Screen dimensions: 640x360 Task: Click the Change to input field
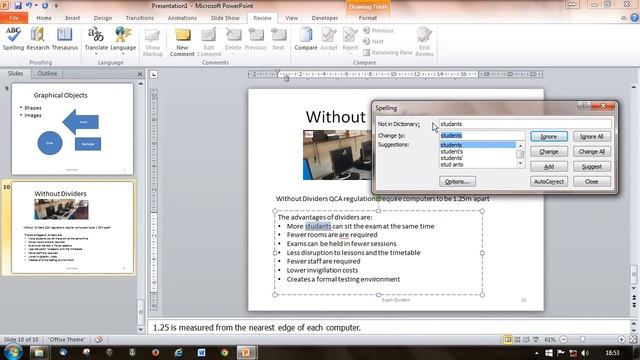click(x=482, y=135)
